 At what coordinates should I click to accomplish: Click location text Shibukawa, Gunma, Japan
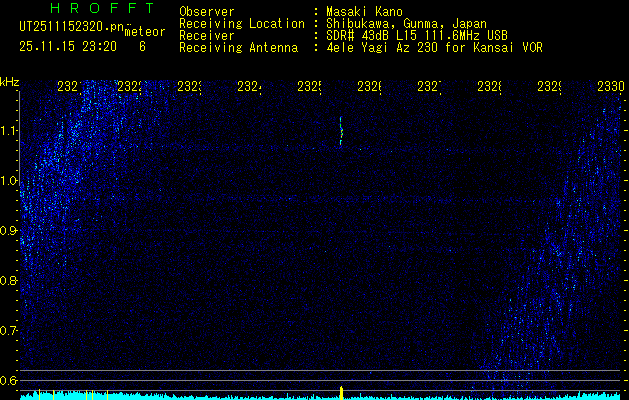pos(406,24)
